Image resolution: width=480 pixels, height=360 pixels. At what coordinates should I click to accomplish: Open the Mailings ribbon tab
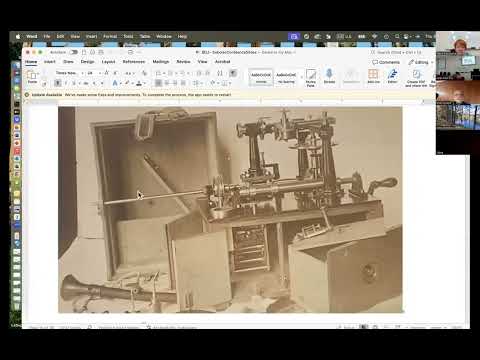click(161, 62)
